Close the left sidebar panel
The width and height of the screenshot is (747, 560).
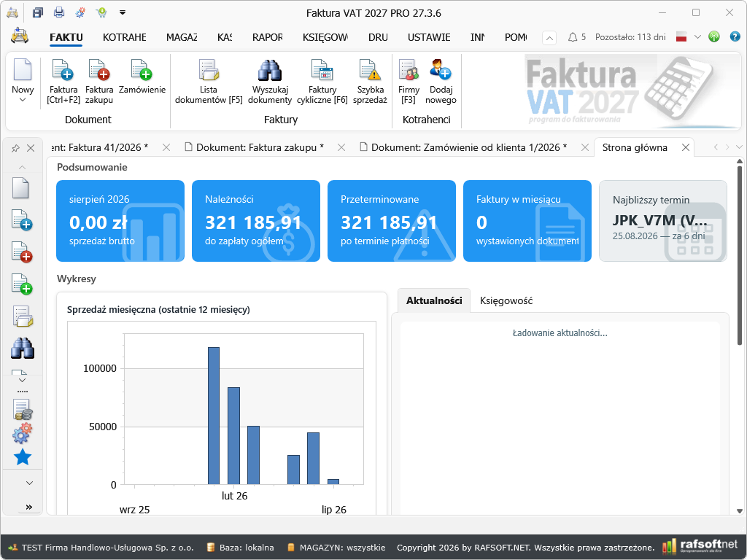point(31,148)
